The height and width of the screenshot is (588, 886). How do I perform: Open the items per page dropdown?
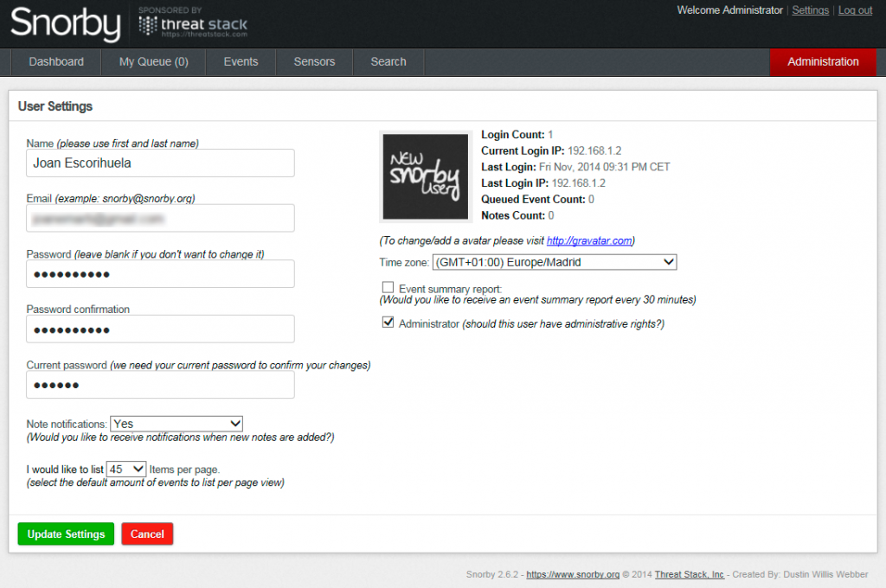click(x=126, y=469)
